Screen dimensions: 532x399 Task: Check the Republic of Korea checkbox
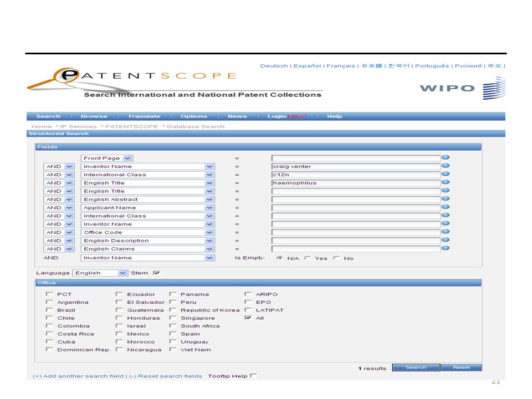point(173,310)
